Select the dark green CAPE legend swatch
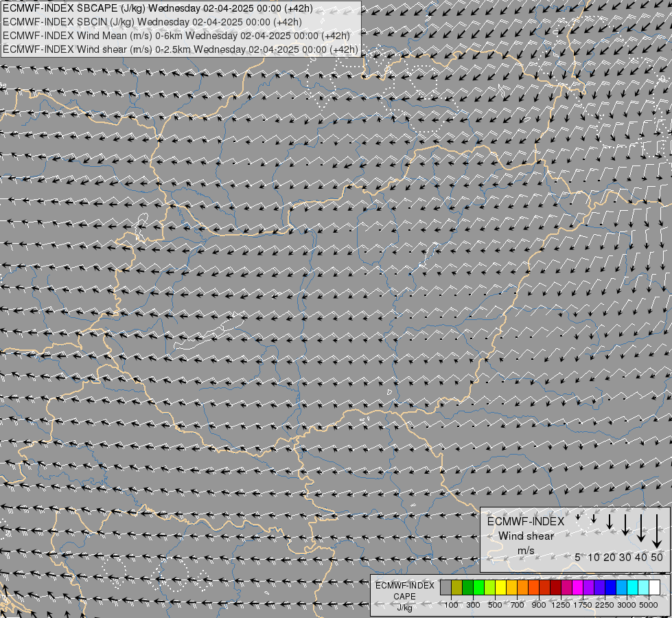Viewport: 672px width, 618px height. click(x=468, y=587)
